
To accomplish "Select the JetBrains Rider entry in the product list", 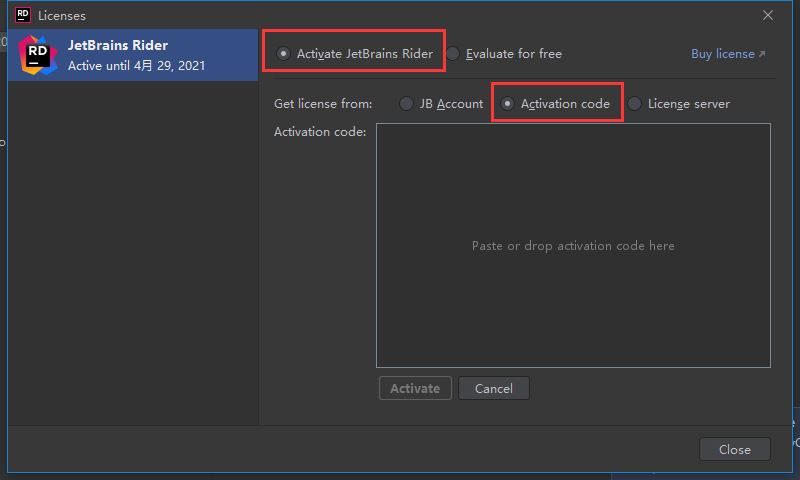I will click(x=133, y=55).
